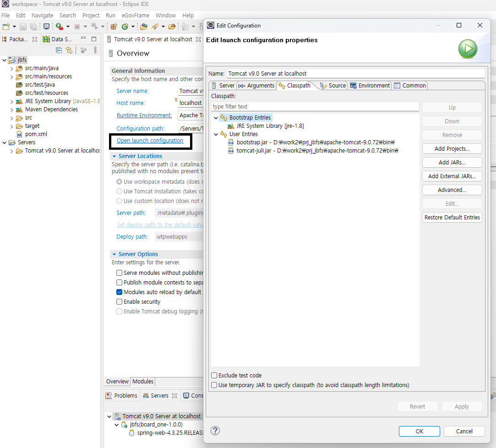496x448 pixels.
Task: Select bootstrap.jar classpath entry
Action: click(316, 142)
